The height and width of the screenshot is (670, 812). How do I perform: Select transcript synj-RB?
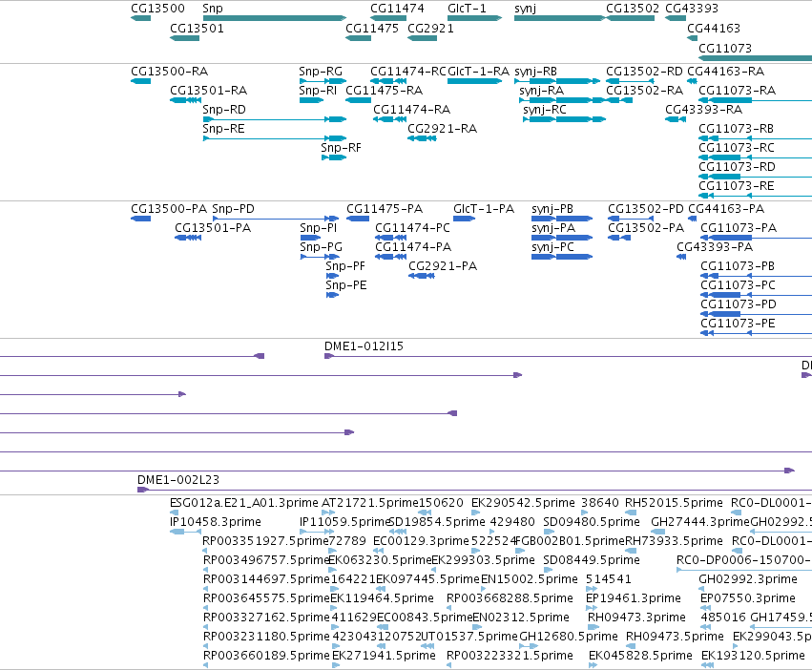(x=557, y=81)
